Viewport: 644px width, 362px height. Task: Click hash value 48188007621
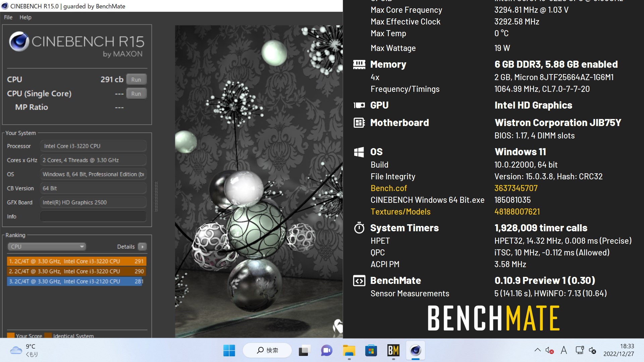(x=517, y=212)
